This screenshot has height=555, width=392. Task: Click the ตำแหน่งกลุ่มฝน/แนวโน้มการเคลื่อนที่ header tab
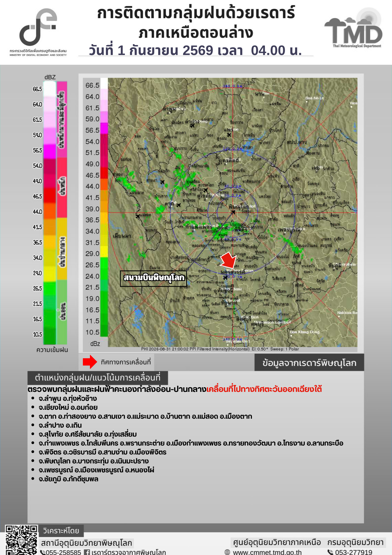pyautogui.click(x=98, y=378)
